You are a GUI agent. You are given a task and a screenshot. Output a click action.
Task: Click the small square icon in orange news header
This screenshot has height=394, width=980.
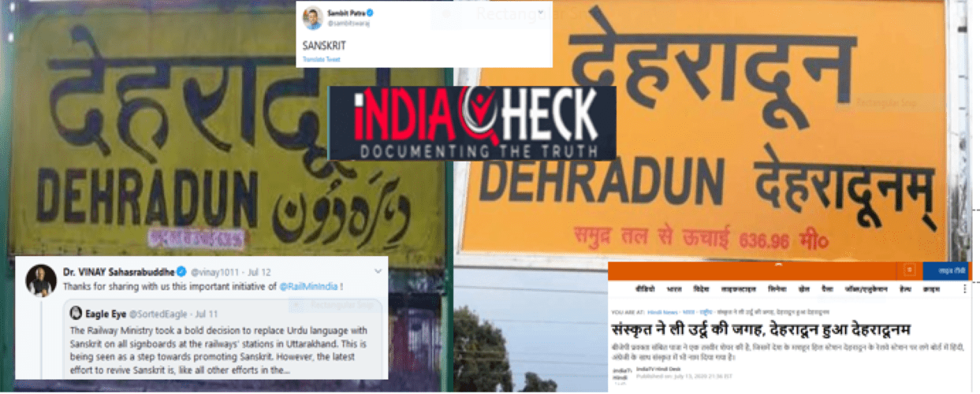tap(909, 269)
